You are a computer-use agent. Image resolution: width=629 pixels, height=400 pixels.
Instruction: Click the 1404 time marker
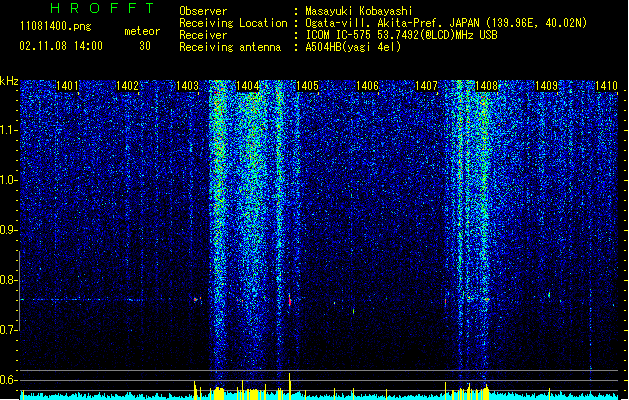coord(248,86)
